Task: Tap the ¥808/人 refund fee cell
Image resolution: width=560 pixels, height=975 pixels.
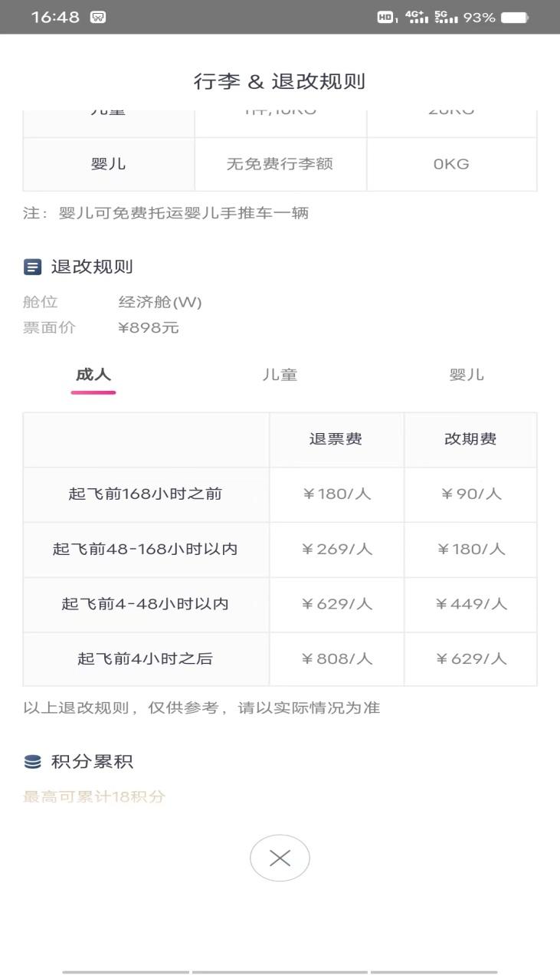Action: [x=336, y=658]
